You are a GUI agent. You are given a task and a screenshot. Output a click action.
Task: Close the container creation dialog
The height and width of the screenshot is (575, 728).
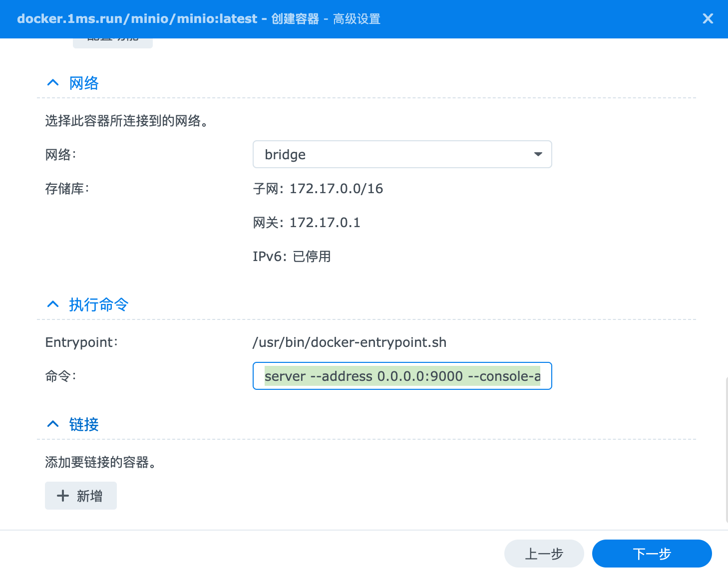708,19
